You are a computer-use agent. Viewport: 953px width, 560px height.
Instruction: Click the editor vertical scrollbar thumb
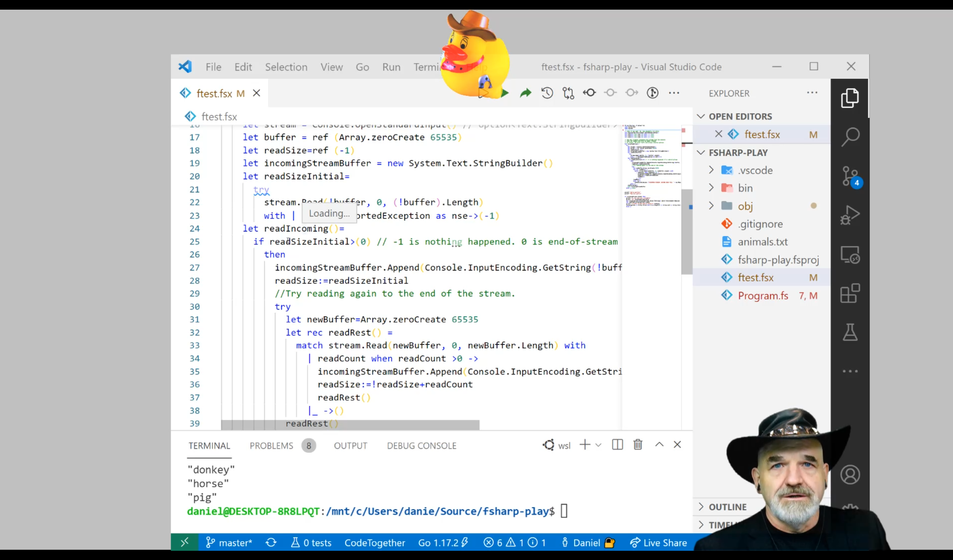pos(687,232)
